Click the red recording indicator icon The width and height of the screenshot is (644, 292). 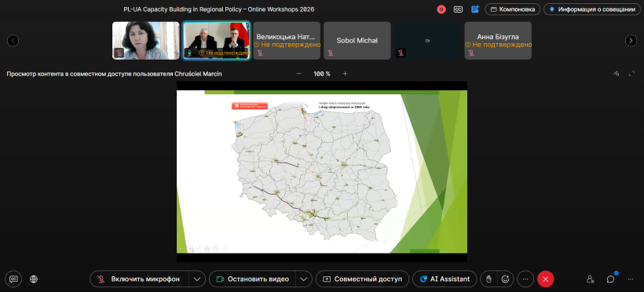(441, 9)
